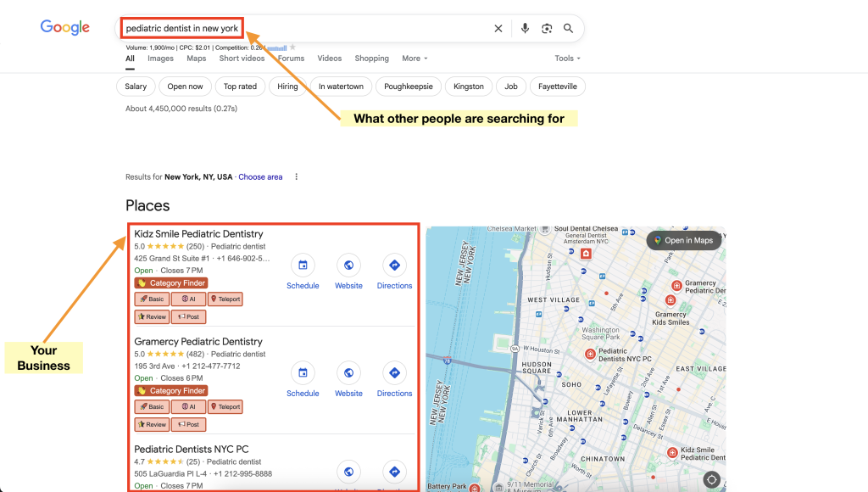Start voice search with microphone icon

click(x=525, y=28)
